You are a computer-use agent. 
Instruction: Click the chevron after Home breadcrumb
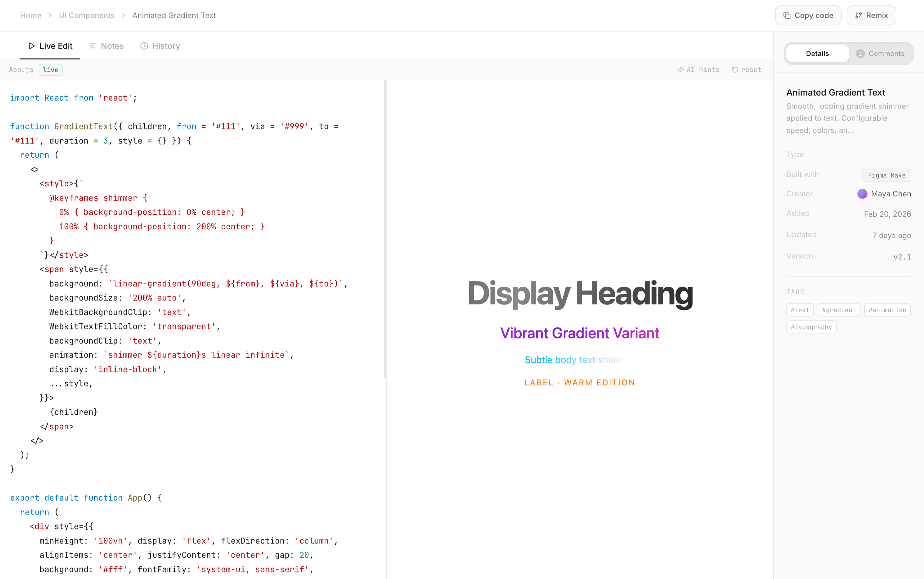pos(50,16)
